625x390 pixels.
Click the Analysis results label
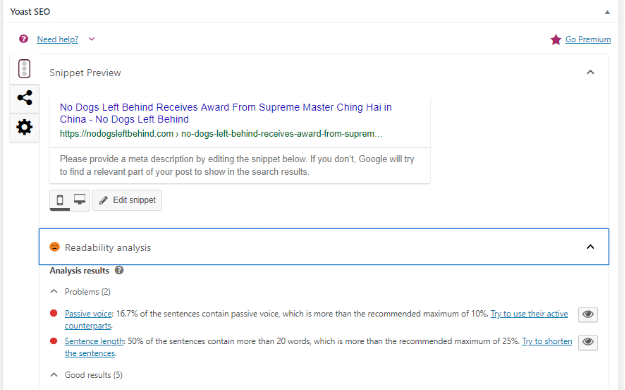click(79, 271)
